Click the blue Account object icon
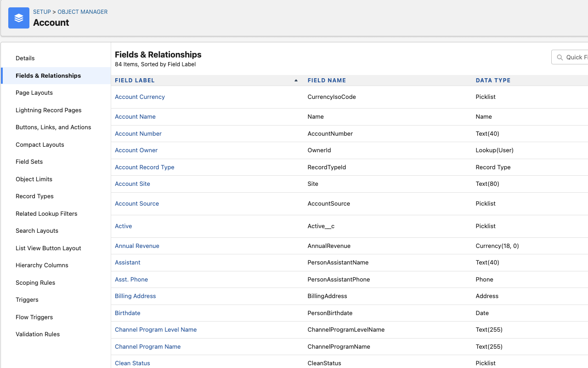The image size is (588, 368). coord(18,18)
